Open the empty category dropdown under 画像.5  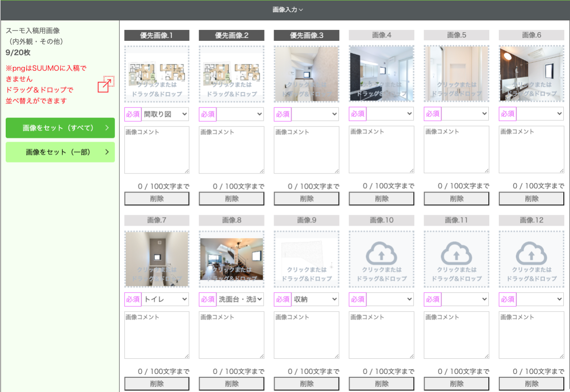click(x=465, y=114)
